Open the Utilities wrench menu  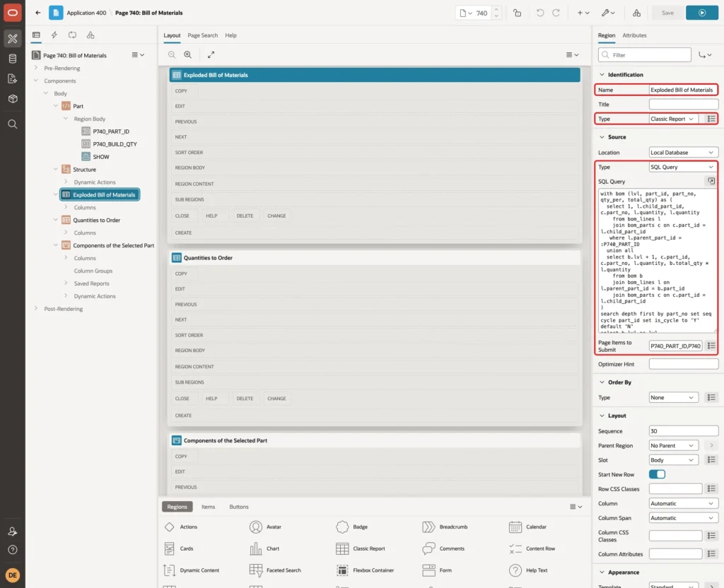click(607, 13)
